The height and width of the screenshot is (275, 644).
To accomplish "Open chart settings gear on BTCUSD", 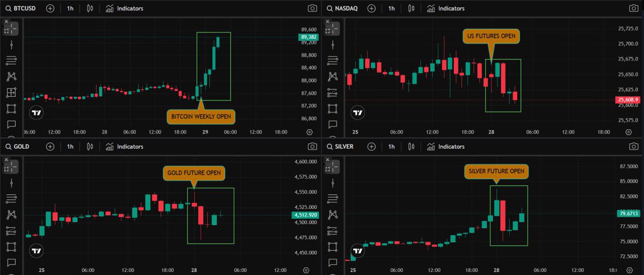I will tap(310, 132).
